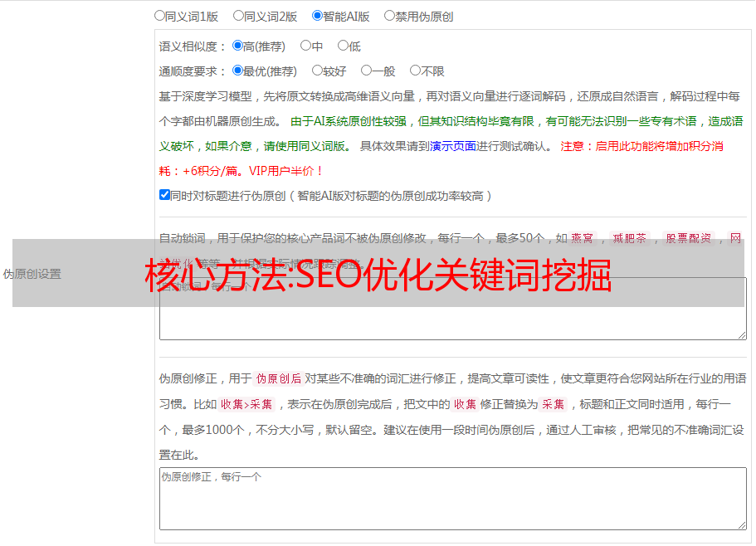Set 通顺度要求 to 较好
Image resolution: width=756 pixels, height=546 pixels.
click(317, 71)
